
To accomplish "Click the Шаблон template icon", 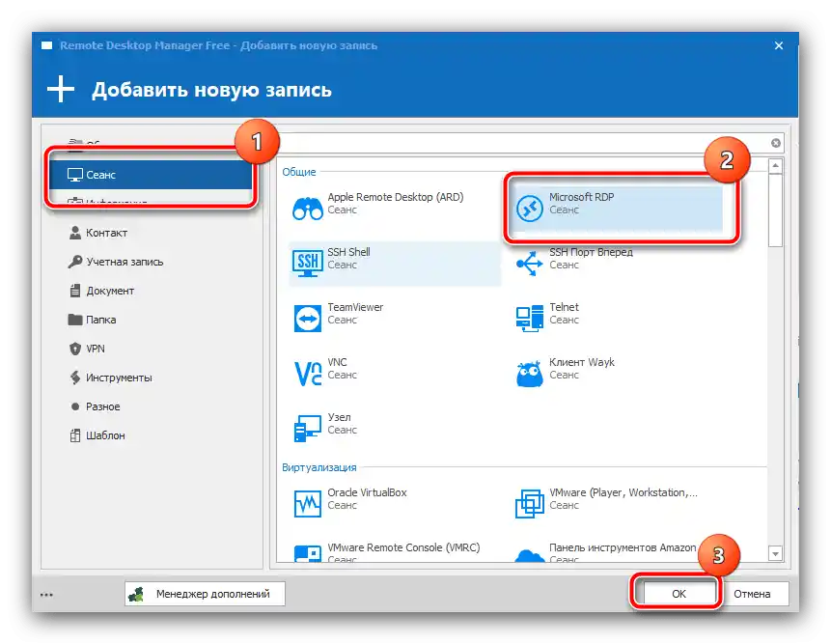I will [75, 435].
